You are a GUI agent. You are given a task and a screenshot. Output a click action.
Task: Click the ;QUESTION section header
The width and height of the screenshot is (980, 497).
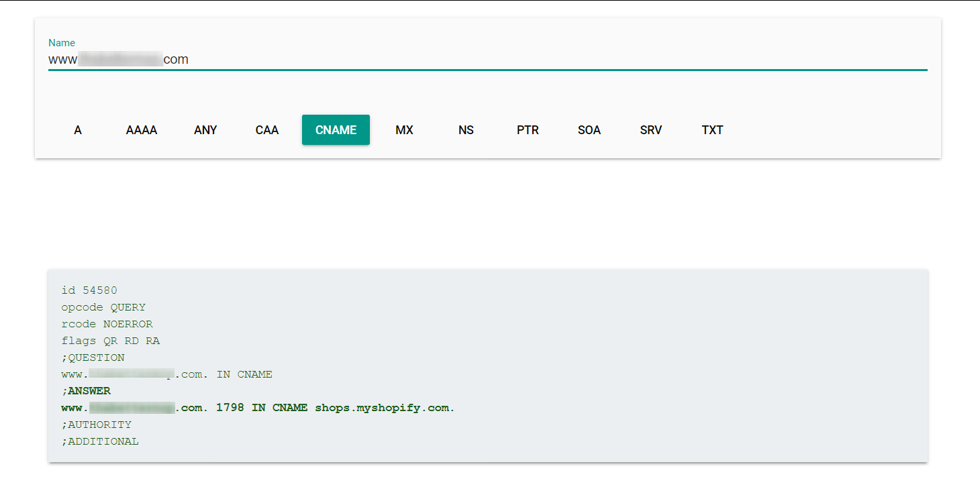click(x=93, y=357)
